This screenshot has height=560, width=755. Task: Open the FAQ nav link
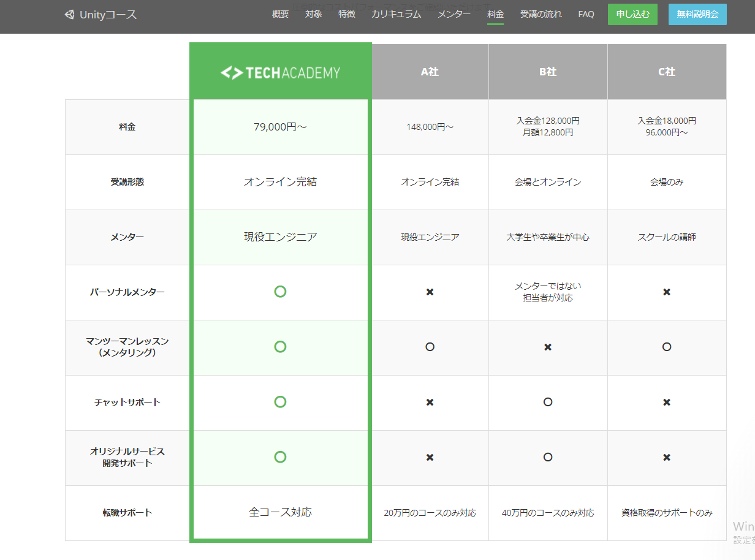pyautogui.click(x=586, y=14)
